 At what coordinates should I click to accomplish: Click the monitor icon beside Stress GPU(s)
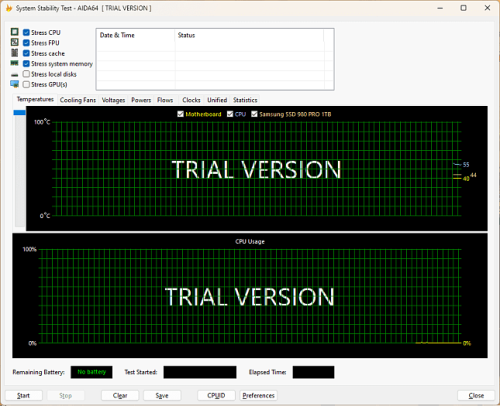15,84
